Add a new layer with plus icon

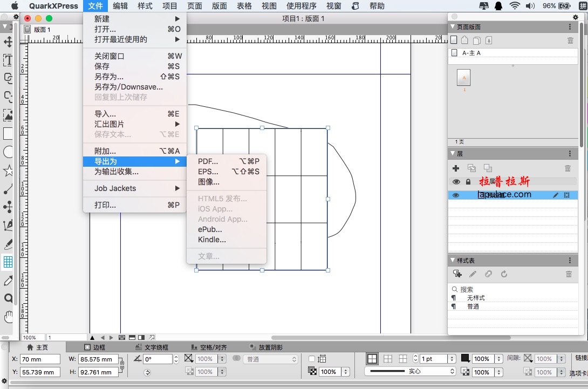point(456,168)
